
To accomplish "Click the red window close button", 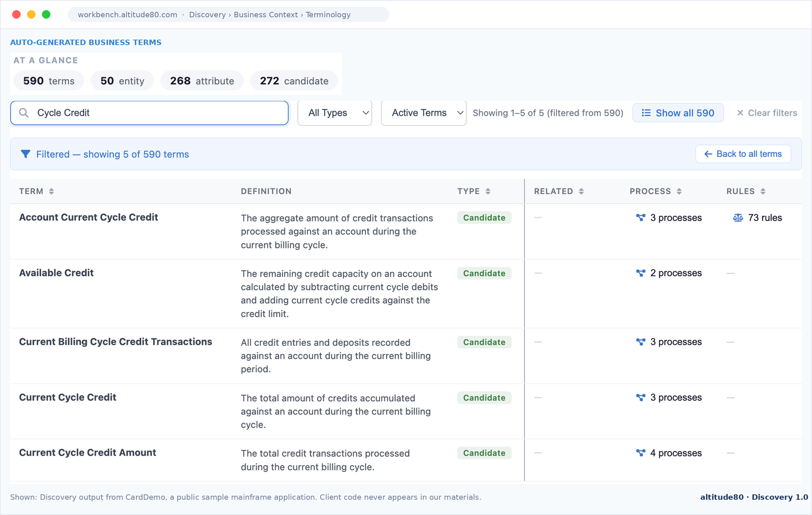I will pyautogui.click(x=16, y=14).
